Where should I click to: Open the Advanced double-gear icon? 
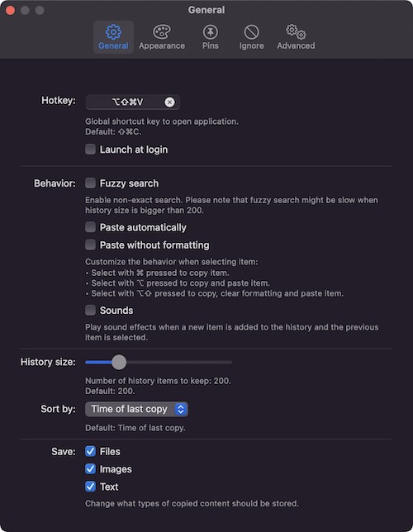coord(296,31)
